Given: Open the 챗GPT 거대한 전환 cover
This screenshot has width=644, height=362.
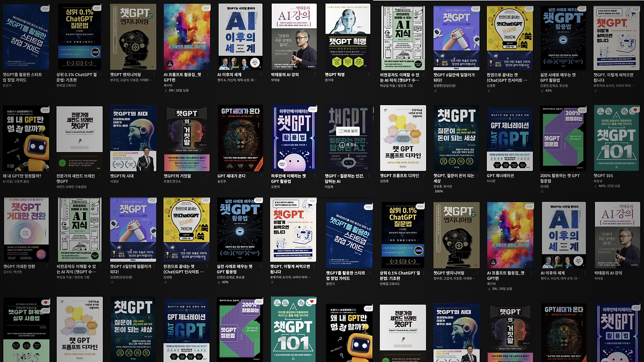Looking at the screenshot, I should coord(26,229).
